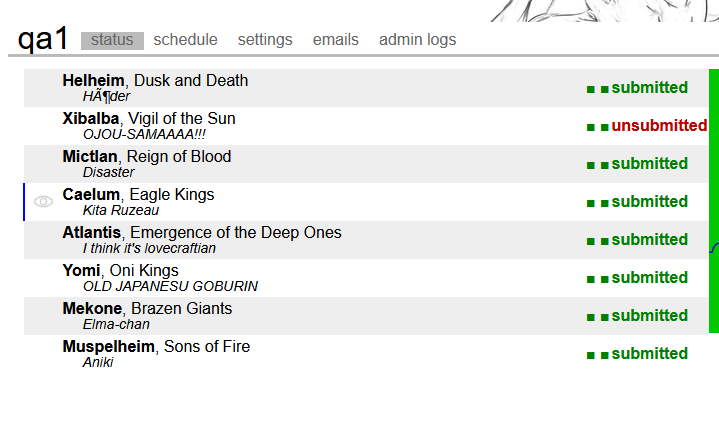Screen dimensions: 719x421
Task: Click first green square in Atlantis row
Action: 591,241
